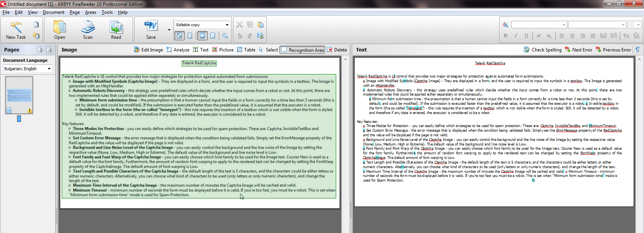Viewport: 644px width, 233px height.
Task: Click Edit Image in the Image toolbar
Action: [x=148, y=50]
